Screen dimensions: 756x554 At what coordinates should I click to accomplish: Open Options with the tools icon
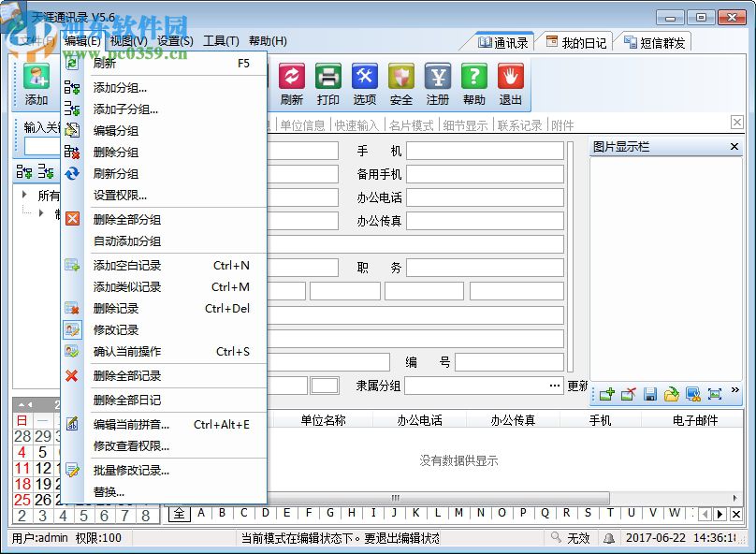pos(365,76)
